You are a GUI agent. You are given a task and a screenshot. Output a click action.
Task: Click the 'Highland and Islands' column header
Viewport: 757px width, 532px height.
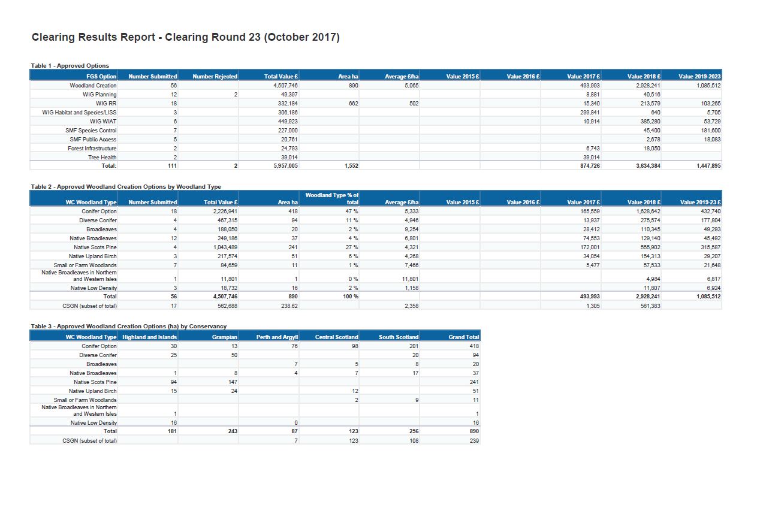pos(149,337)
